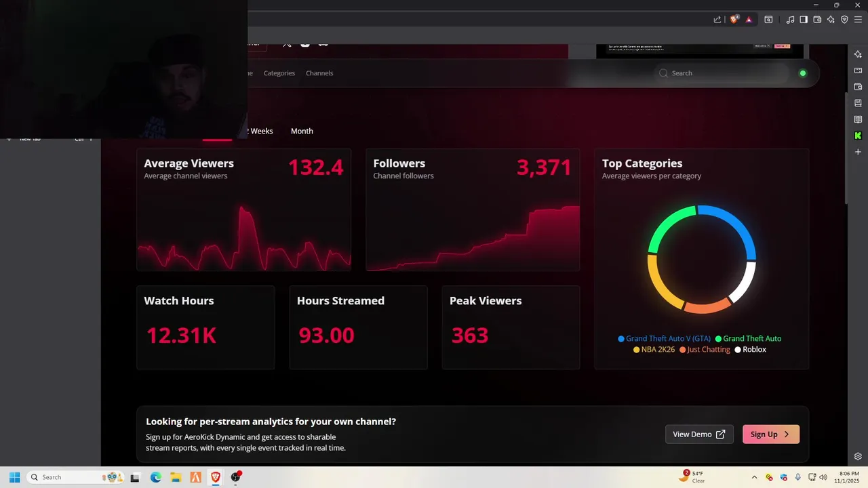Click the 12.31K watch hours value
The width and height of the screenshot is (868, 488).
[181, 335]
